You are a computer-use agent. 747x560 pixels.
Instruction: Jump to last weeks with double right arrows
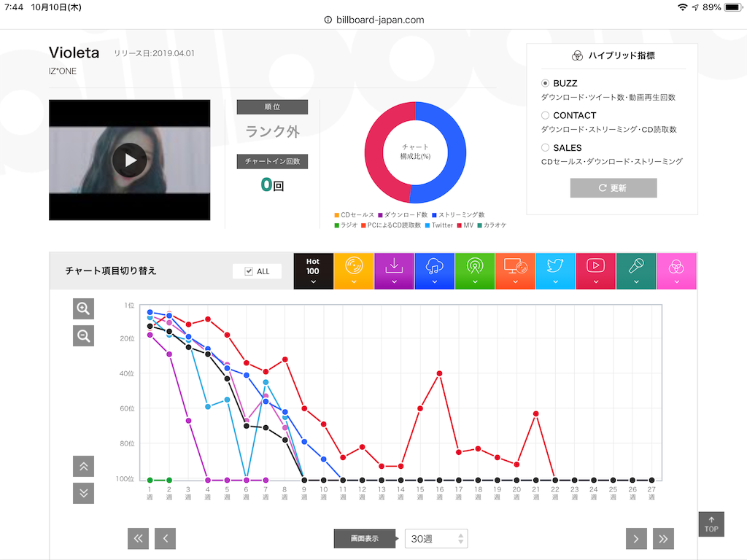663,539
